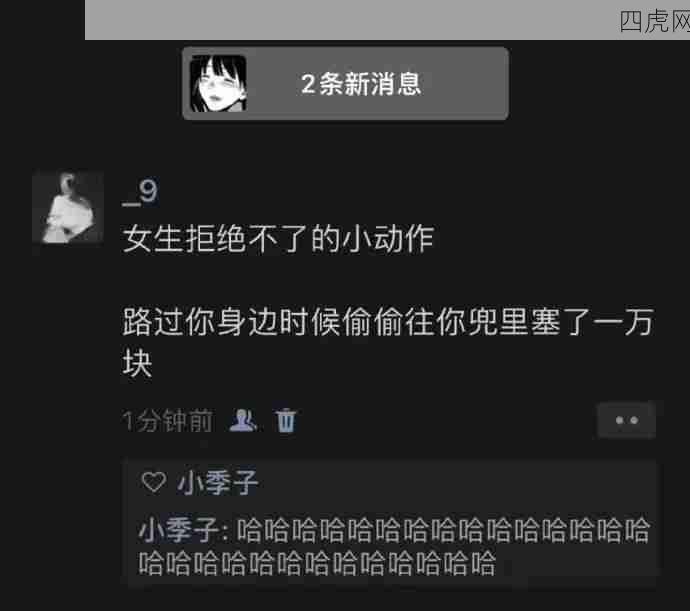Viewport: 690px width, 611px height.
Task: Open the 2条新消息 notification banner
Action: click(x=345, y=84)
